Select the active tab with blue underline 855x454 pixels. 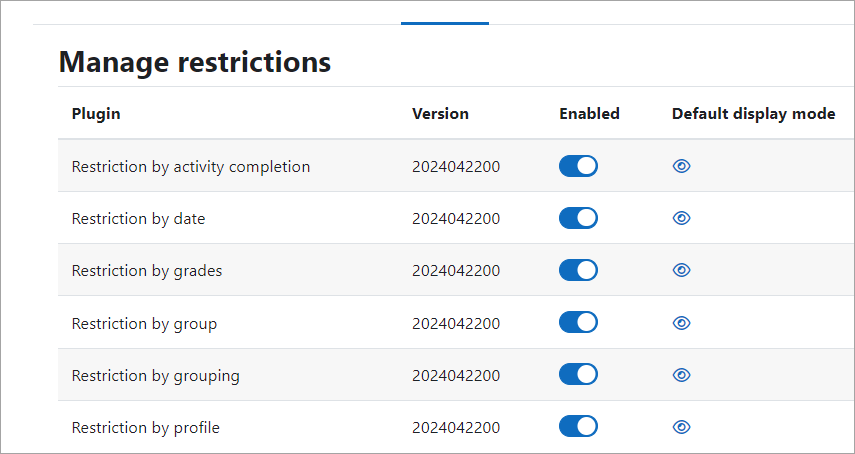pos(444,21)
